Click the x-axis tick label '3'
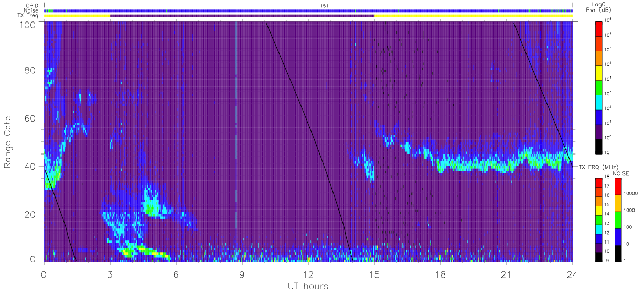Image resolution: width=644 pixels, height=297 pixels. coord(110,274)
